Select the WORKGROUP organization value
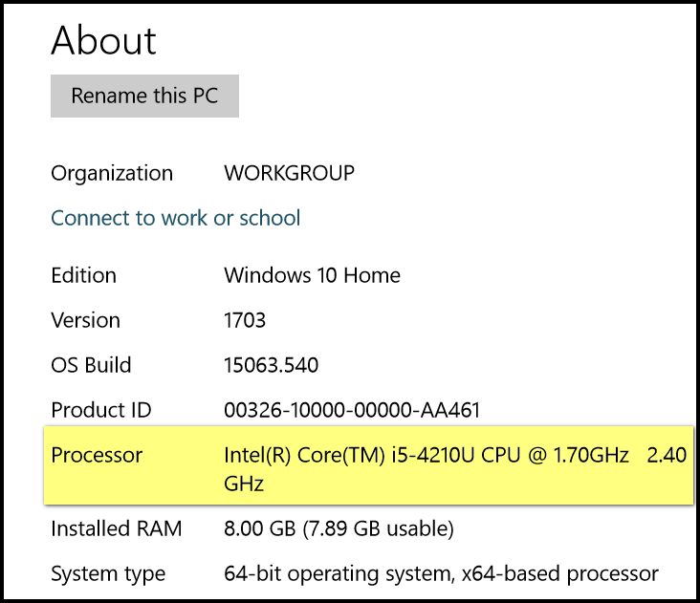Image resolution: width=700 pixels, height=603 pixels. 290,173
